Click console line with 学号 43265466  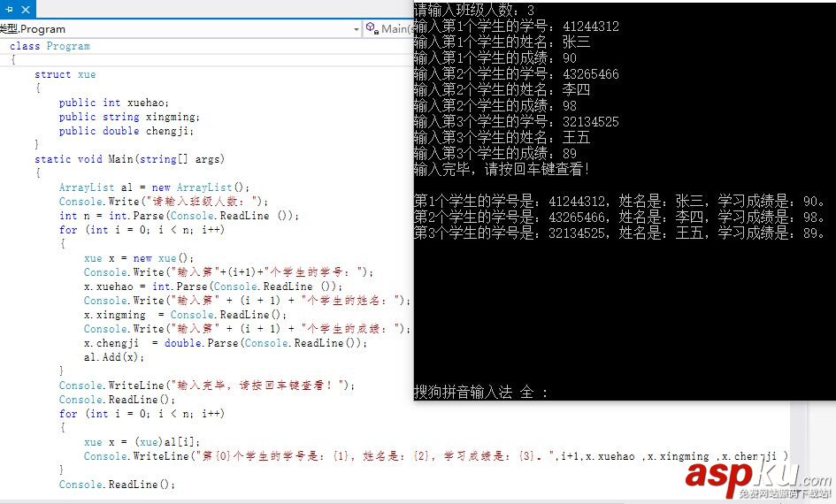[x=517, y=74]
